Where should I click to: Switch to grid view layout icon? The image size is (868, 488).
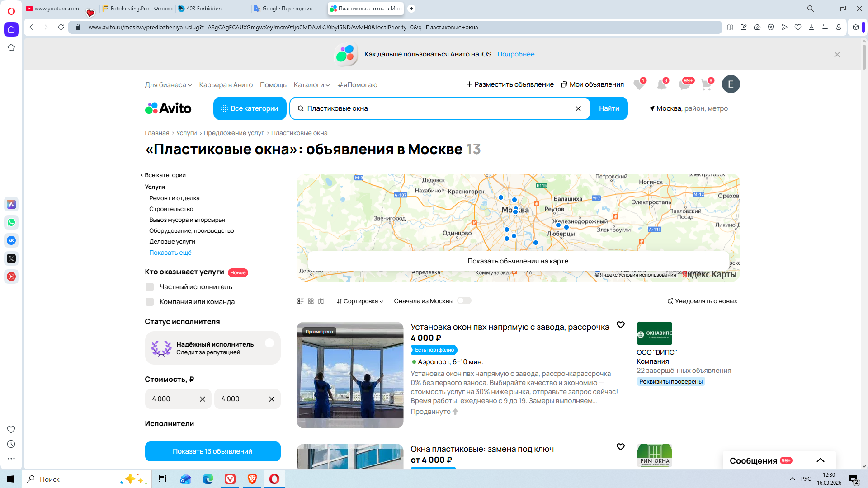coord(311,301)
